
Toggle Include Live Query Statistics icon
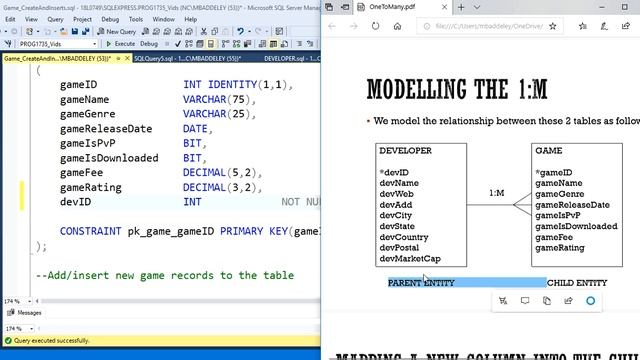(237, 44)
